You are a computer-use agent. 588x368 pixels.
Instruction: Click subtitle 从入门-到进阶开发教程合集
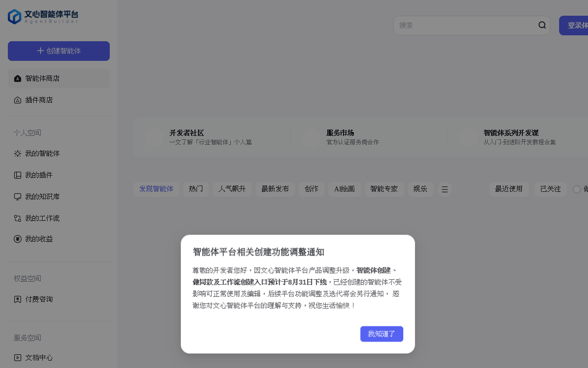[x=520, y=142]
